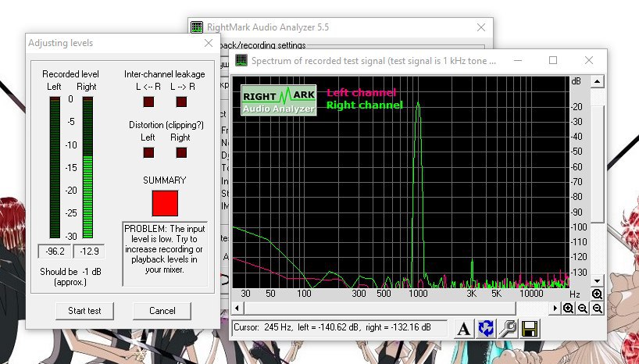639x364 pixels.
Task: Click the '1000' frequency axis label
Action: (418, 294)
